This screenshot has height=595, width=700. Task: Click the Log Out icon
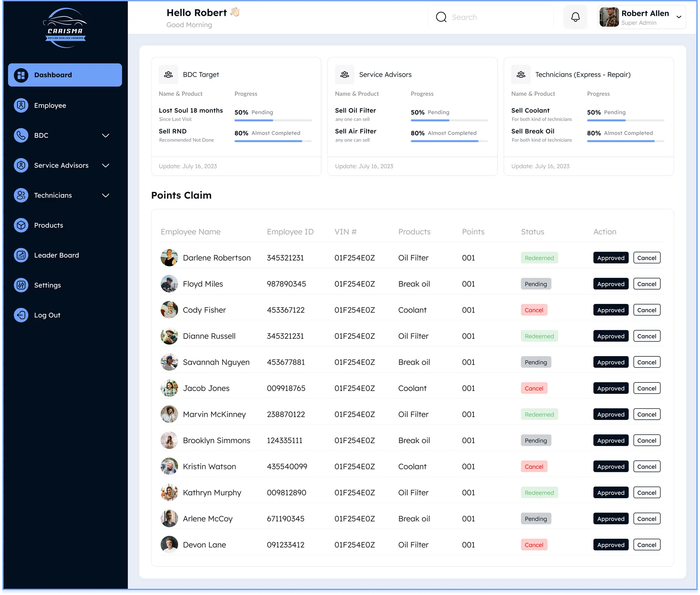point(21,315)
